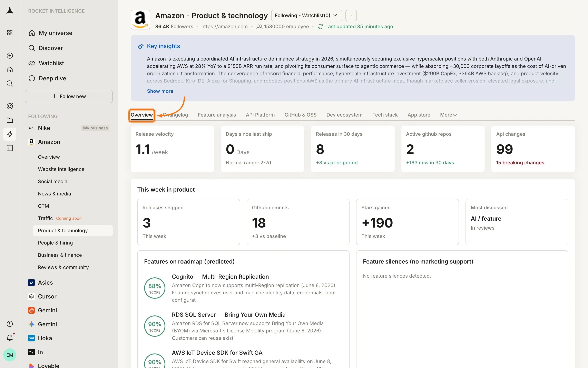Click the Cursor logo icon in Following list

[x=31, y=296]
